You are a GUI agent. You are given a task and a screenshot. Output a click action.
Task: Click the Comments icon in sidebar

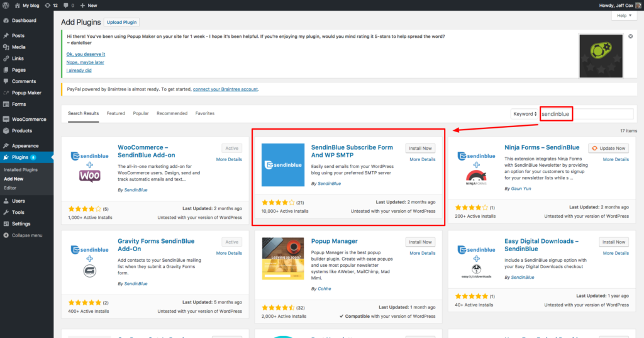(6, 81)
